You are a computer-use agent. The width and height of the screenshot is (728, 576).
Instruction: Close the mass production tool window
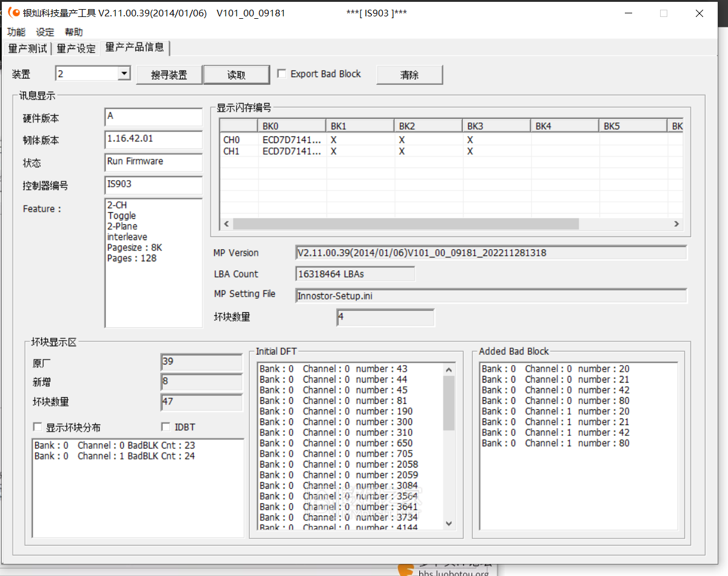[699, 13]
